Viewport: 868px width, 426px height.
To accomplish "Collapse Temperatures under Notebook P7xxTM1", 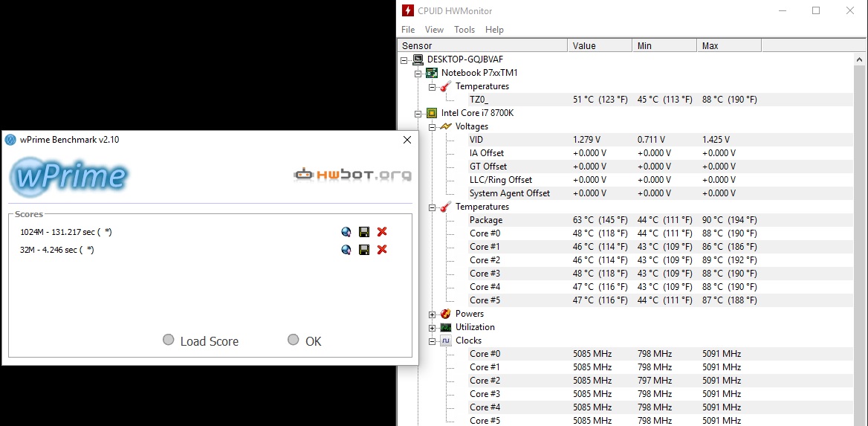I will pos(433,86).
